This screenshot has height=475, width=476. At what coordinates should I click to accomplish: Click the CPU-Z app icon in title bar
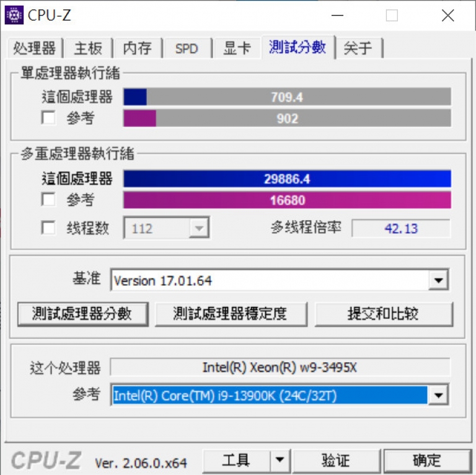pos(14,15)
